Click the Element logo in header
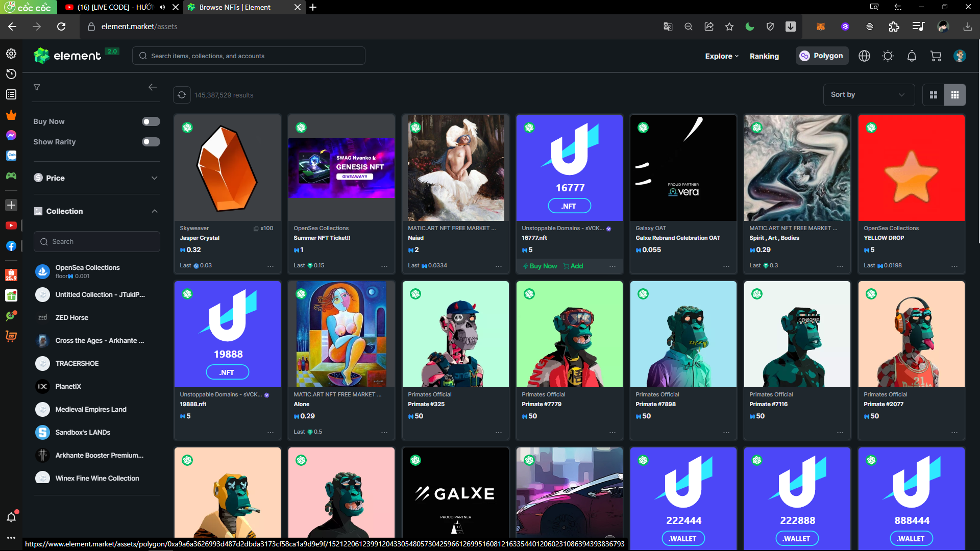 tap(67, 56)
